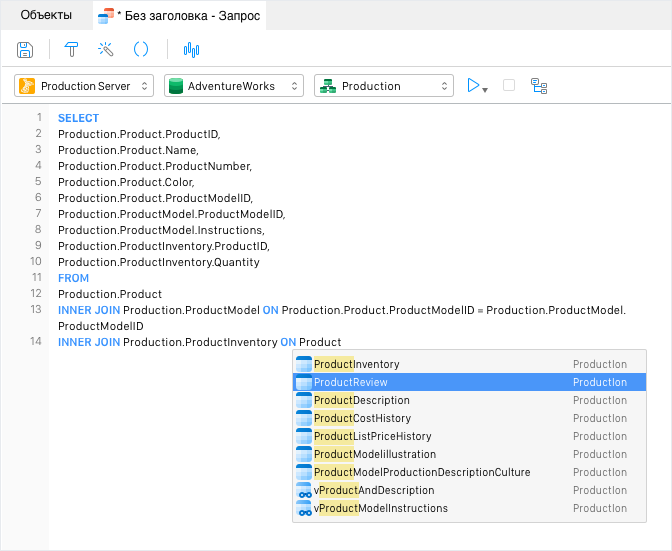
Task: Open the Query Builder hammer tool
Action: click(72, 50)
